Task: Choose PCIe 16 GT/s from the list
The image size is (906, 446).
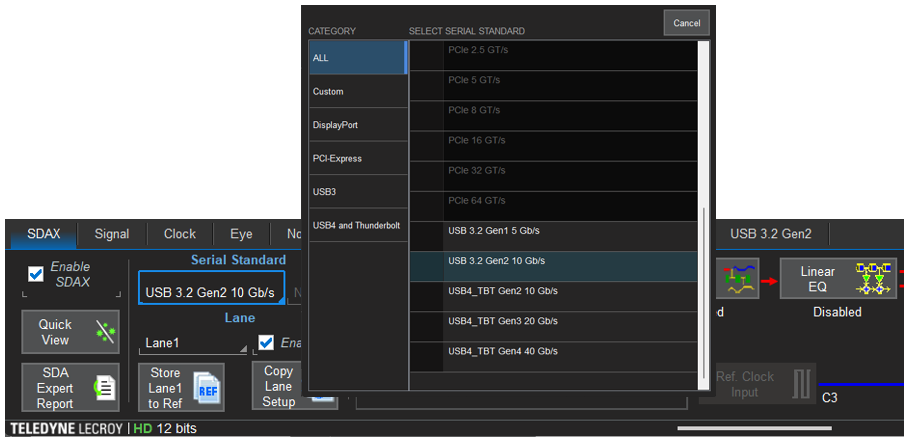Action: coord(553,146)
